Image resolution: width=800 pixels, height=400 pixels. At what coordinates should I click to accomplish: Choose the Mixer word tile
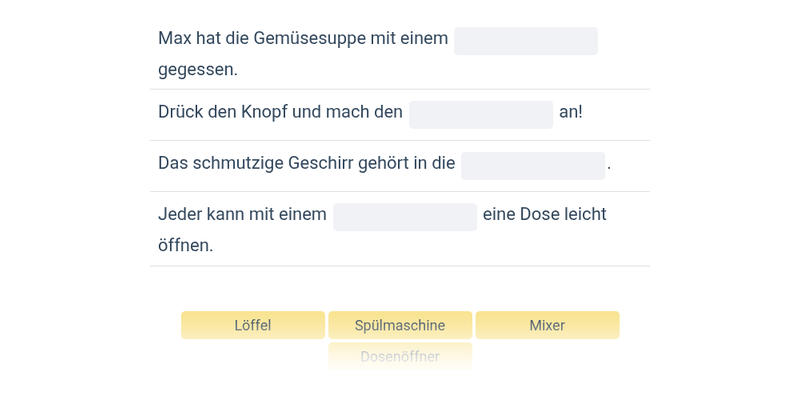(547, 325)
